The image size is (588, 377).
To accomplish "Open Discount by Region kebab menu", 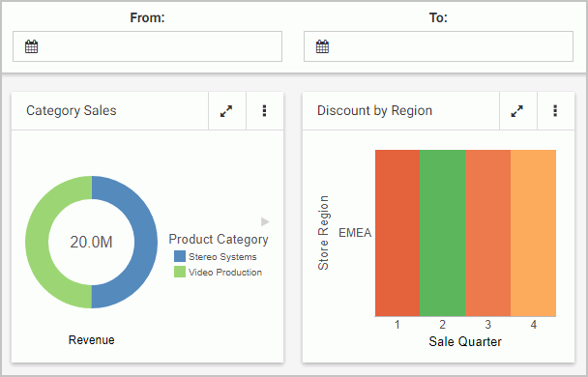I will tap(555, 111).
